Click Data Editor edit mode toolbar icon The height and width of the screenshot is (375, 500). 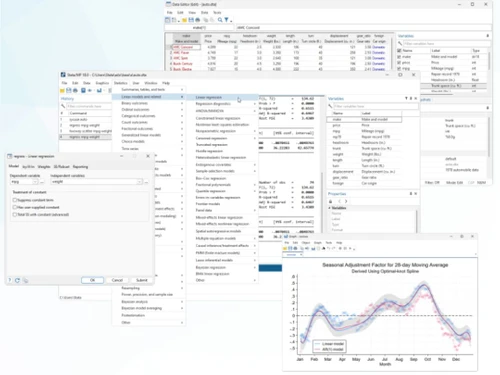(168, 20)
